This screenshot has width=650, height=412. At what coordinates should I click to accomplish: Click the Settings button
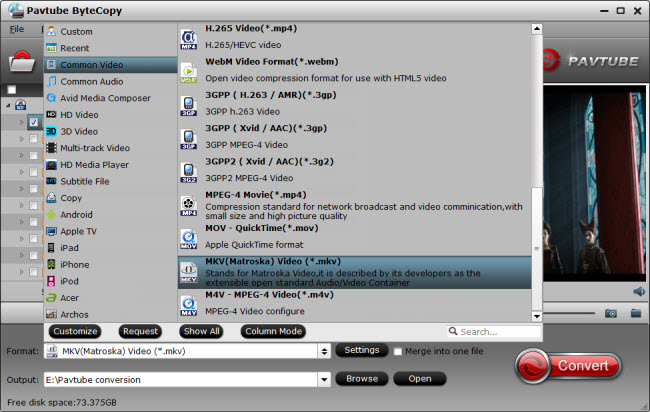[x=361, y=350]
